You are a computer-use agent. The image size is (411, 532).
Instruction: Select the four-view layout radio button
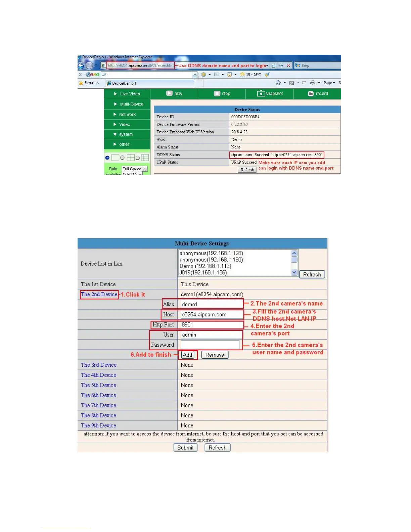coord(123,158)
